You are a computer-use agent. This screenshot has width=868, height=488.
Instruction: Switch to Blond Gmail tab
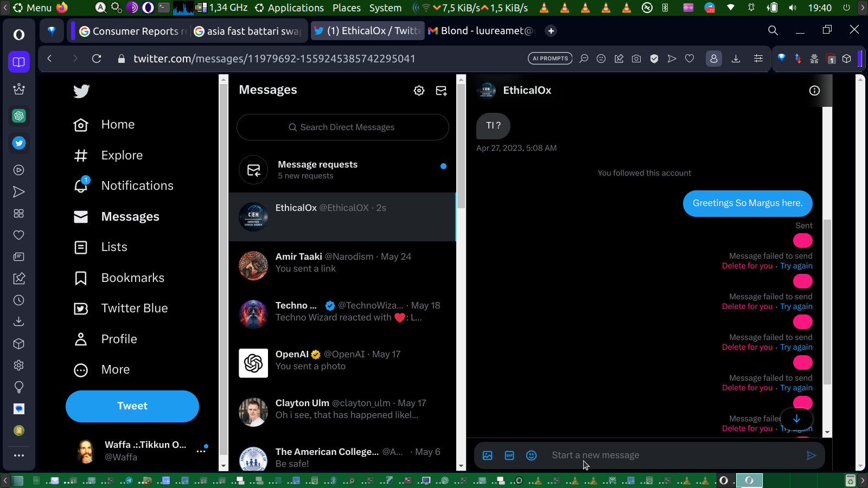click(x=482, y=31)
